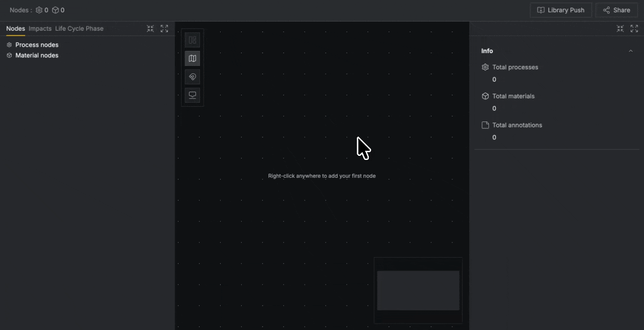Click the gear icon beside Process nodes
The image size is (644, 330).
[x=9, y=45]
